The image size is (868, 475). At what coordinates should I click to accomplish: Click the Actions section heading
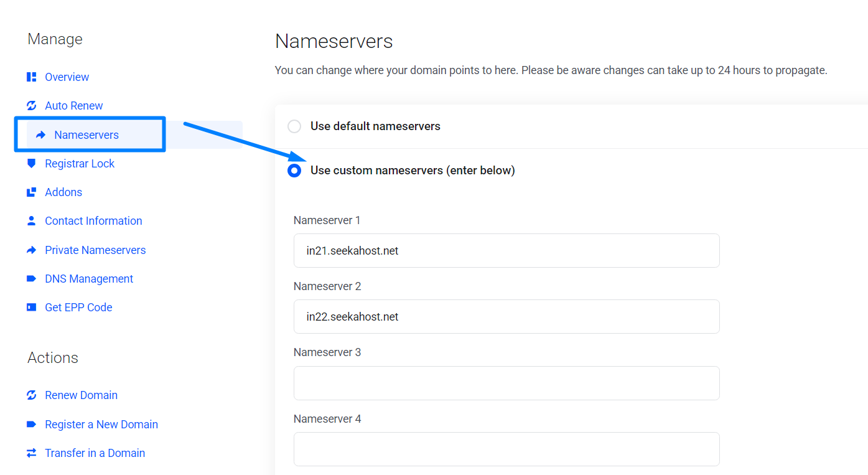[x=53, y=358]
